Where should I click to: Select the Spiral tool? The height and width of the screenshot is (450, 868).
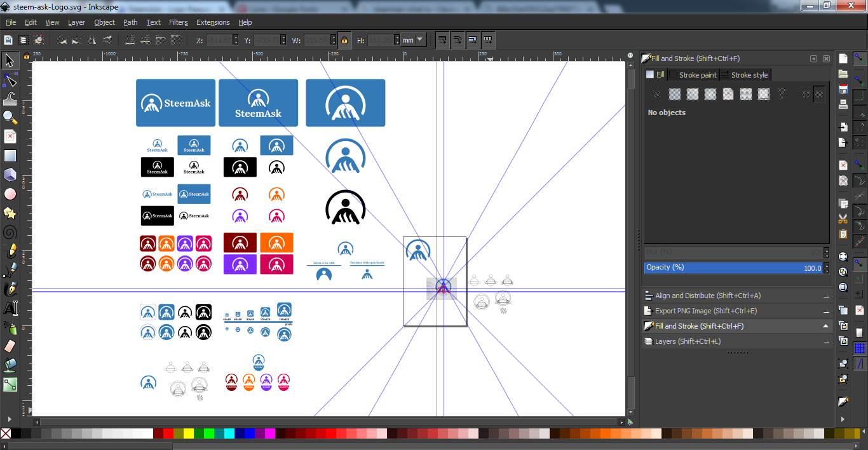coord(10,232)
